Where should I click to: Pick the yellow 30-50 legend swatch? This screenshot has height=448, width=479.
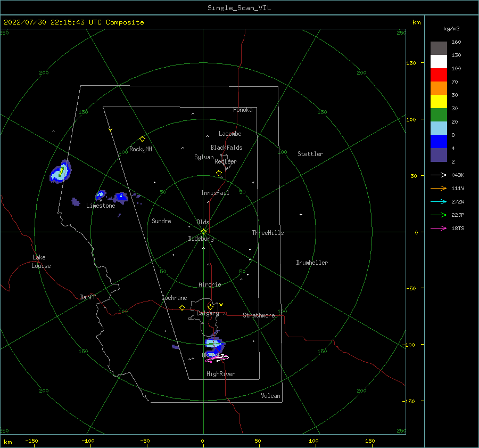click(x=439, y=102)
